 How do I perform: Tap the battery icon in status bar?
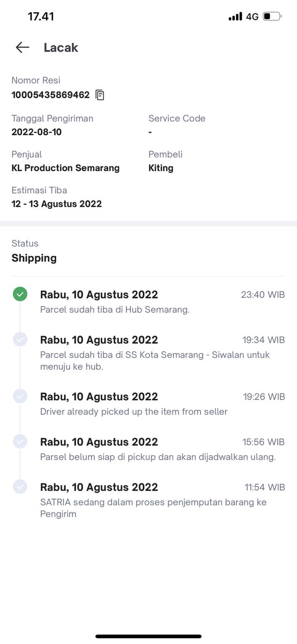[x=272, y=17]
